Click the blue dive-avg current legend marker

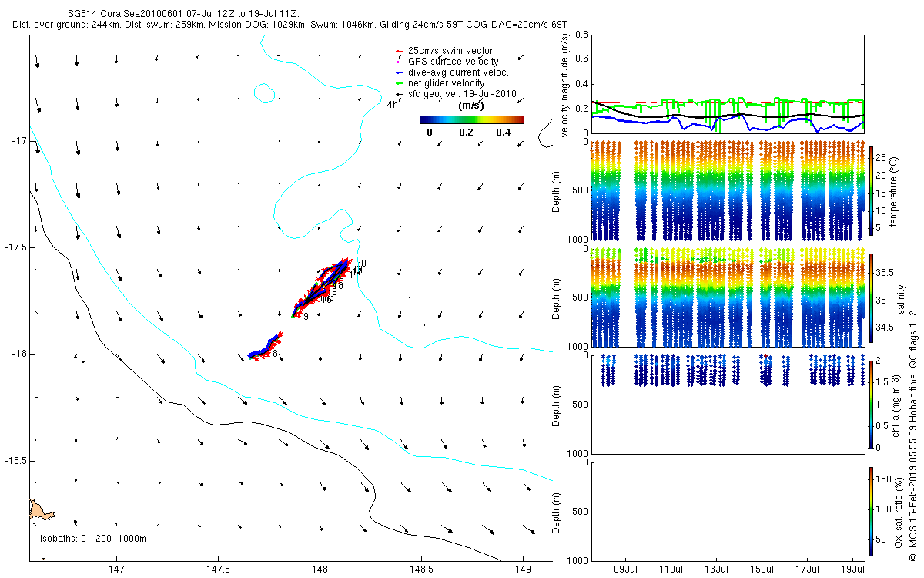399,72
